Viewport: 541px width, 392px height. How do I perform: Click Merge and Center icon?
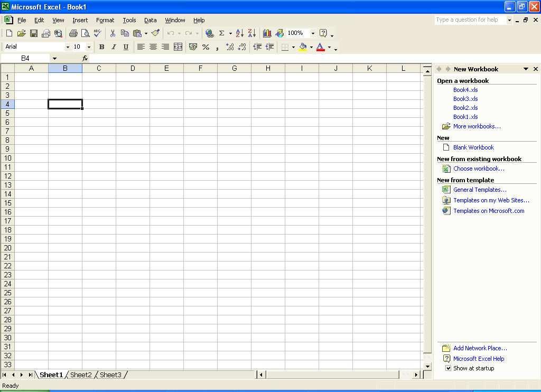(x=178, y=47)
